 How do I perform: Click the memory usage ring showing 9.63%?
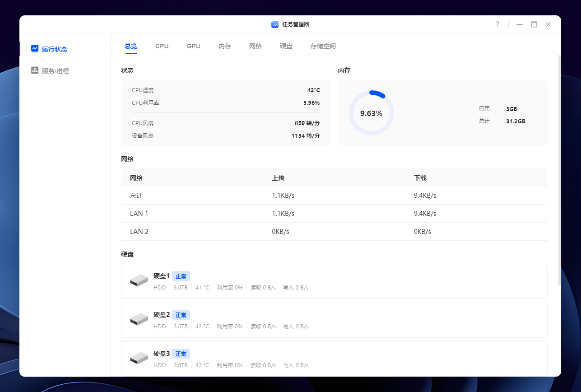pos(372,113)
